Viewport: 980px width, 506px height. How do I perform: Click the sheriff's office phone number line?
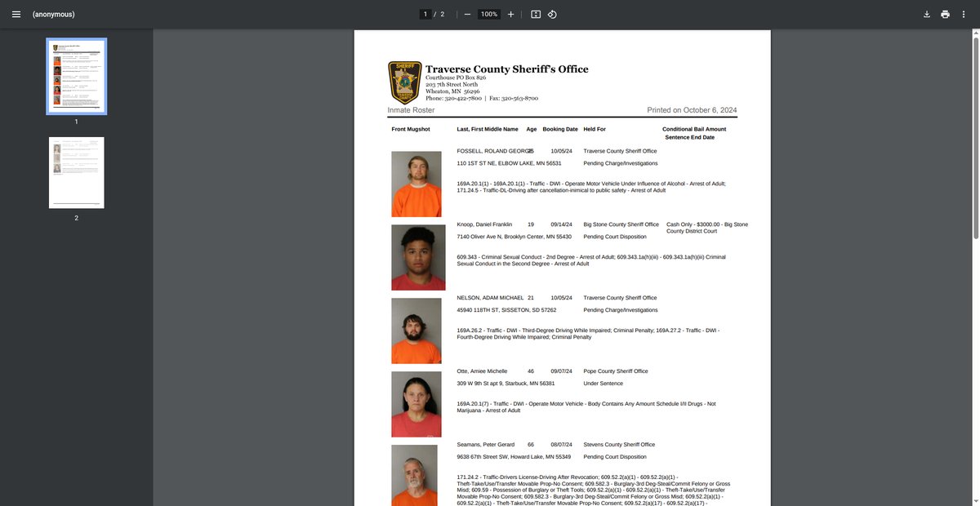tap(482, 98)
